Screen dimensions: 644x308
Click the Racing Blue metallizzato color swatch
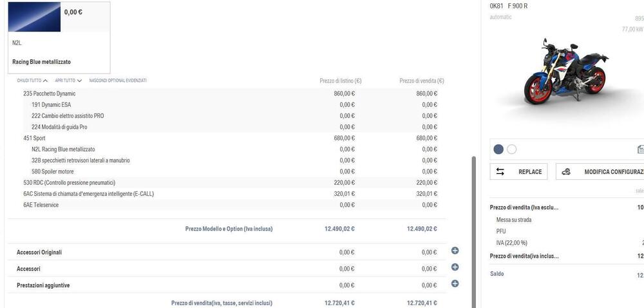click(x=34, y=17)
